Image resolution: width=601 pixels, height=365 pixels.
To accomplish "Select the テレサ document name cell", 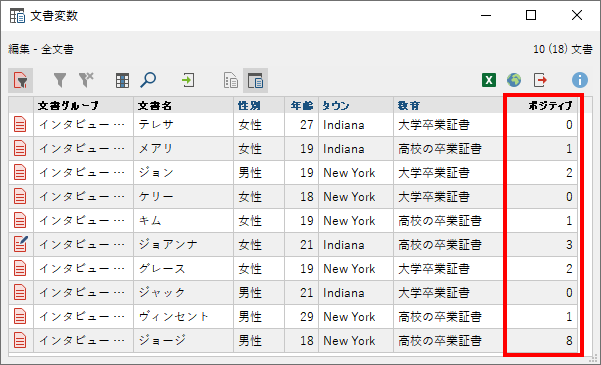I will [x=183, y=125].
